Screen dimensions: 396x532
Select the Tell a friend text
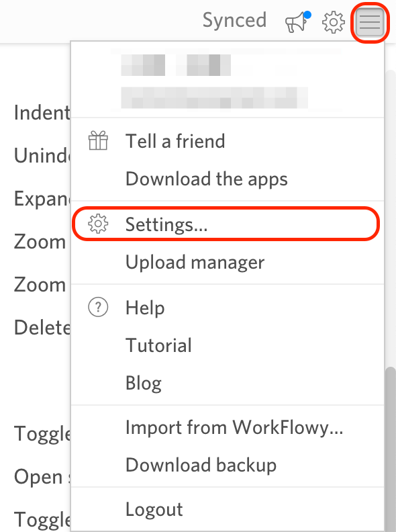click(175, 141)
